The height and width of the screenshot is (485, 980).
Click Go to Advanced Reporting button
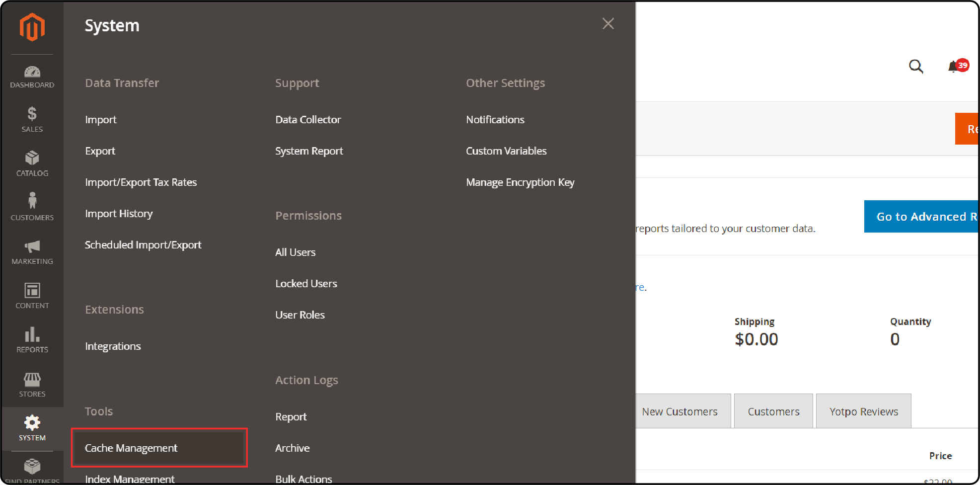point(921,217)
